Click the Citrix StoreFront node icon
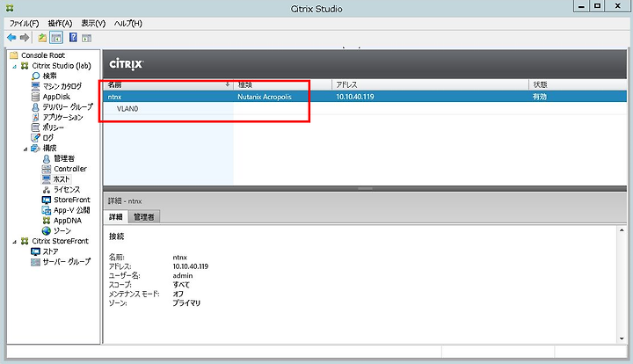Image resolution: width=633 pixels, height=364 pixels. [x=25, y=241]
